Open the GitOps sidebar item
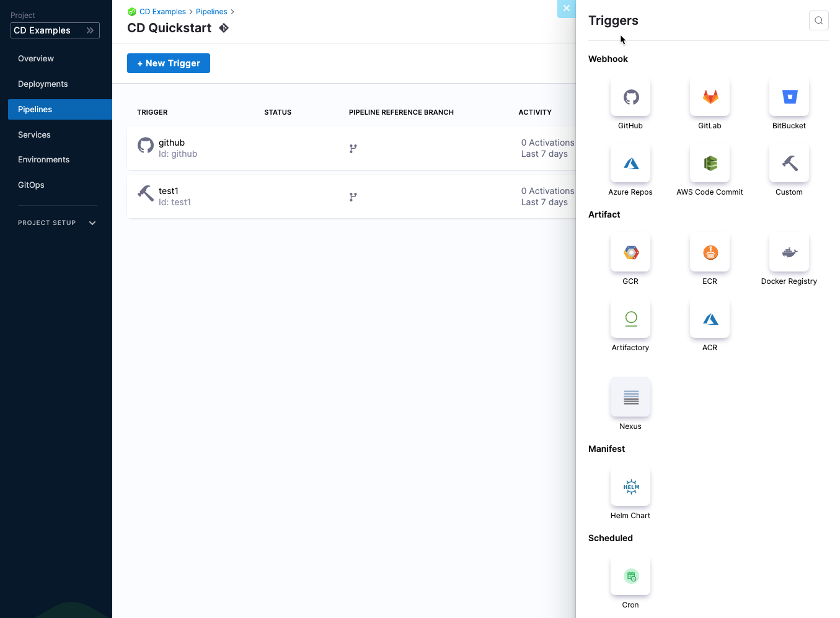840x618 pixels. [31, 185]
